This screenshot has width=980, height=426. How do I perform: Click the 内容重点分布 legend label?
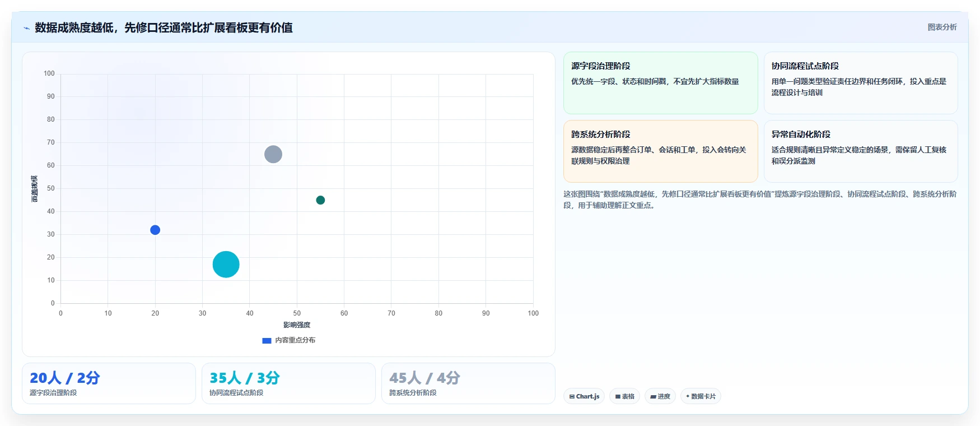(x=295, y=340)
